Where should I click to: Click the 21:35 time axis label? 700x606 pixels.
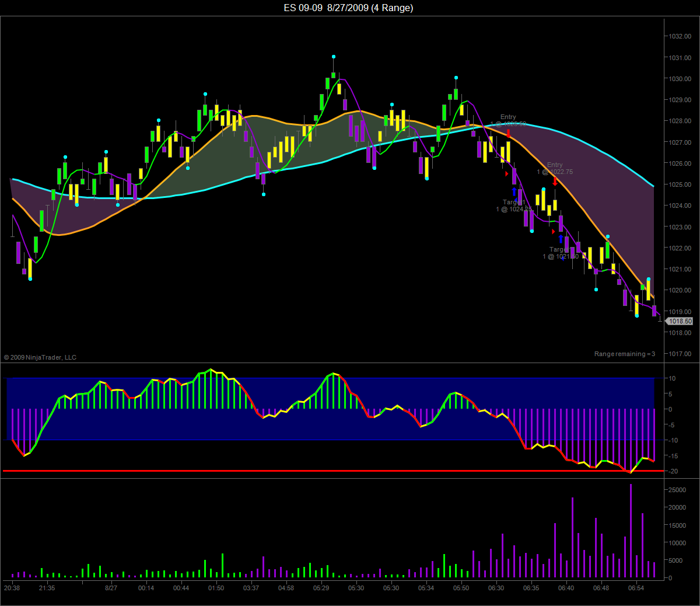(47, 588)
